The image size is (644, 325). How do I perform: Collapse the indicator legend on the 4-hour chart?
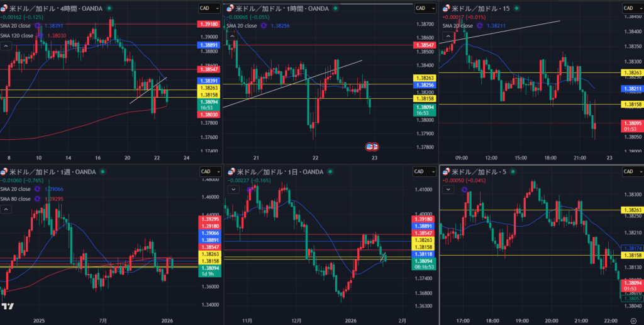9,46
